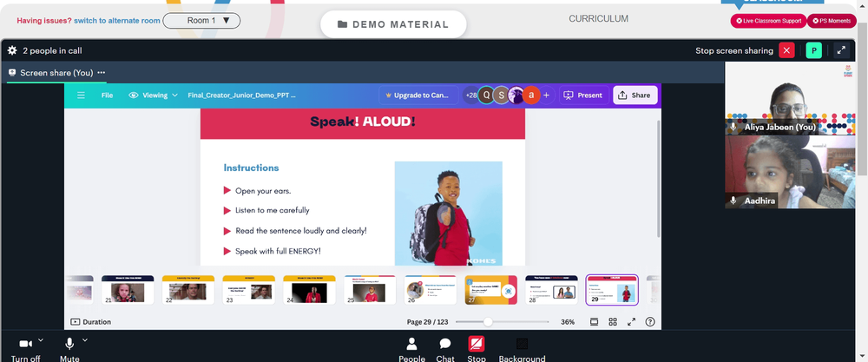
Task: Click presentation title Final_Creator_Junior_Demo_PPT
Action: pos(242,95)
